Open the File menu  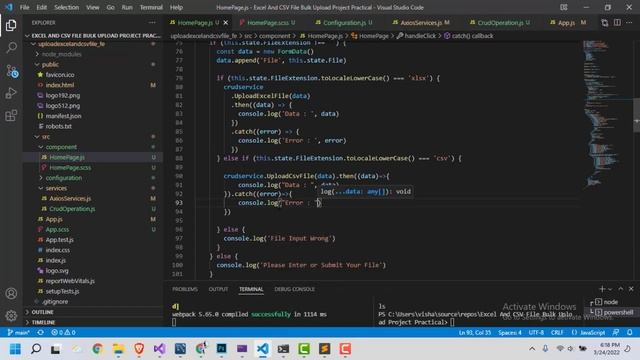(24, 7)
